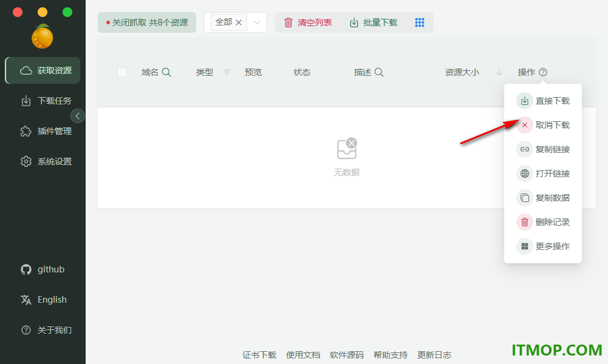Choose 打开链接 from the popup menu
Image resolution: width=608 pixels, height=364 pixels.
(543, 174)
